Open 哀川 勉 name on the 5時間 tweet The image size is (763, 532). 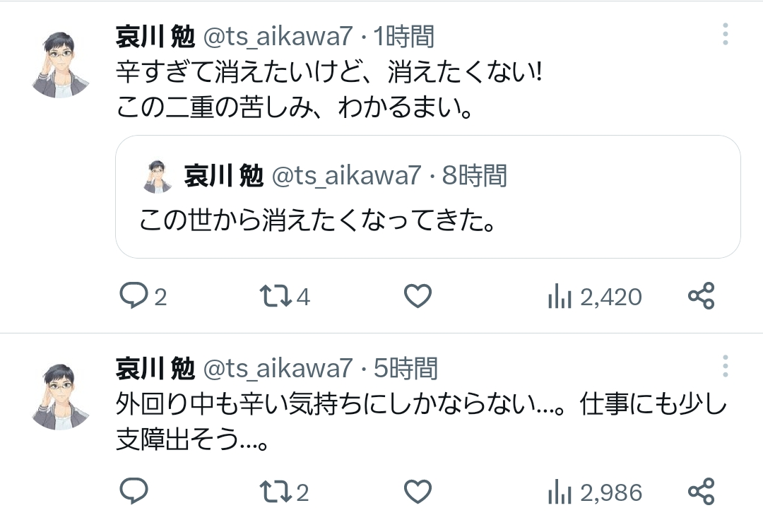(155, 369)
